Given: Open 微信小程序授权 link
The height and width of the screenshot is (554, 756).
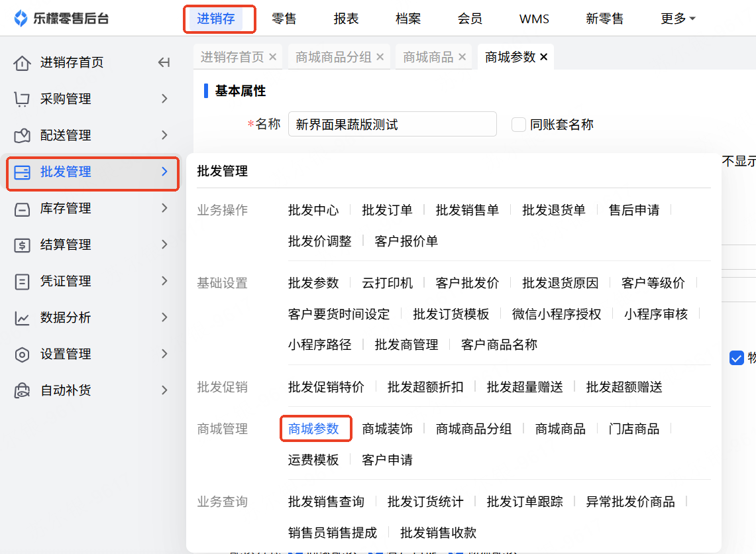Looking at the screenshot, I should point(557,314).
